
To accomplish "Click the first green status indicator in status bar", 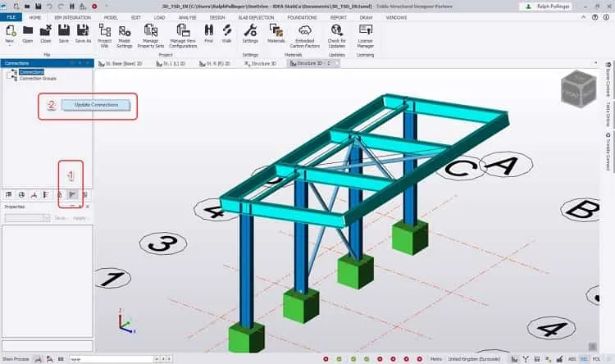I will click(339, 359).
